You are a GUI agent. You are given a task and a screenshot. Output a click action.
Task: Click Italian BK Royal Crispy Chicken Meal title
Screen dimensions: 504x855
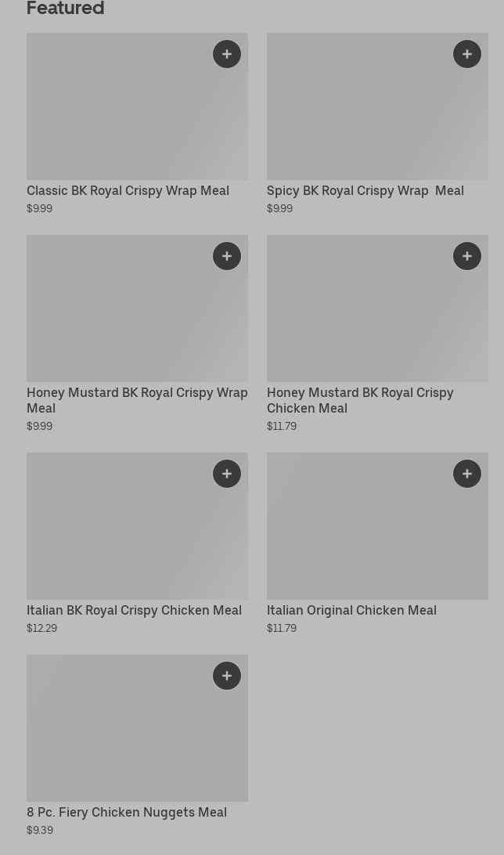[x=134, y=610]
